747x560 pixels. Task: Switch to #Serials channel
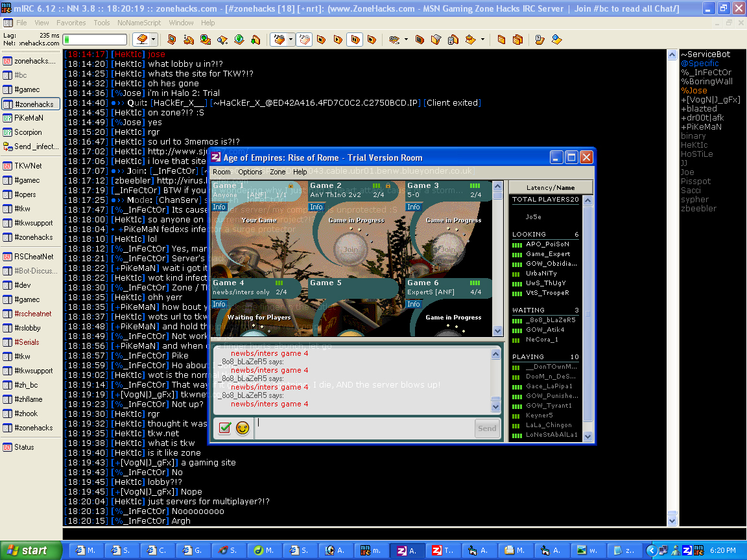click(x=31, y=342)
